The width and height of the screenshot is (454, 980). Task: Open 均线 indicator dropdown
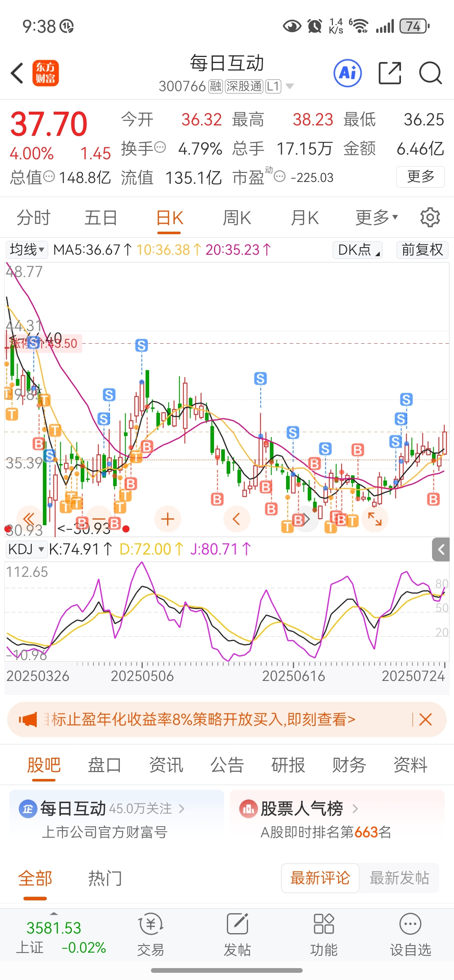pos(27,250)
